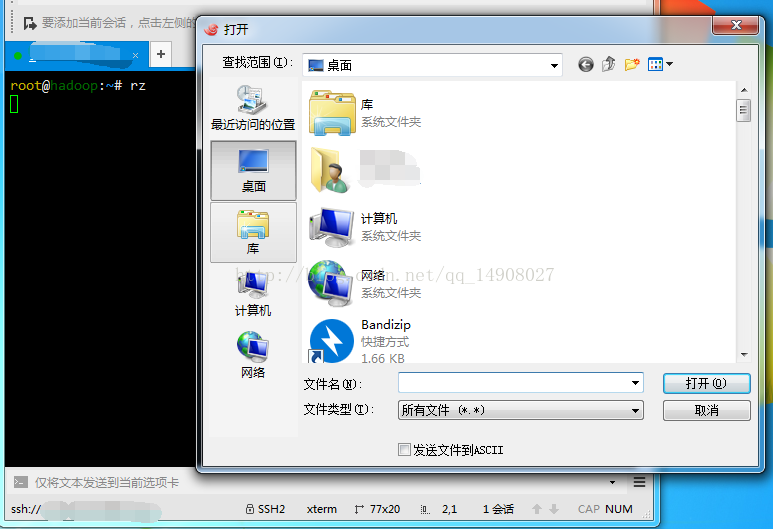
Task: Click '1 会话' session count in status bar
Action: (498, 509)
